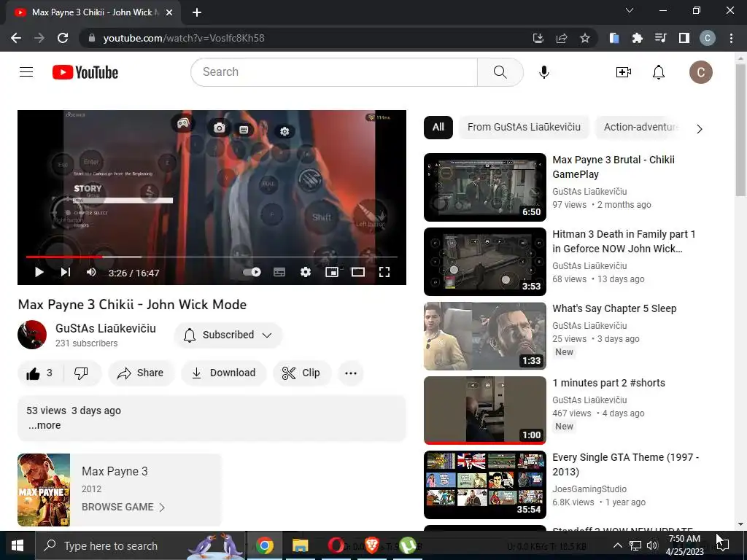The height and width of the screenshot is (560, 747).
Task: Dislike the video with thumbs down
Action: click(x=82, y=373)
